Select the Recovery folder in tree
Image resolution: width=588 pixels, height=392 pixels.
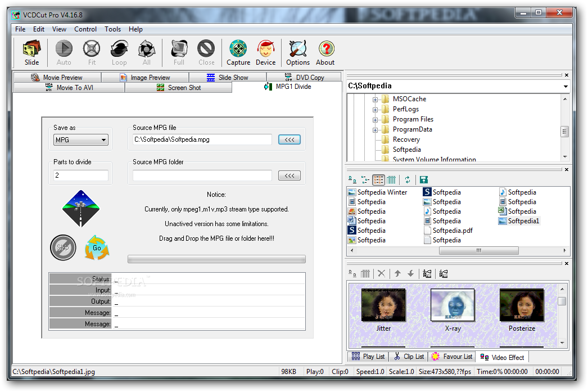(x=406, y=139)
